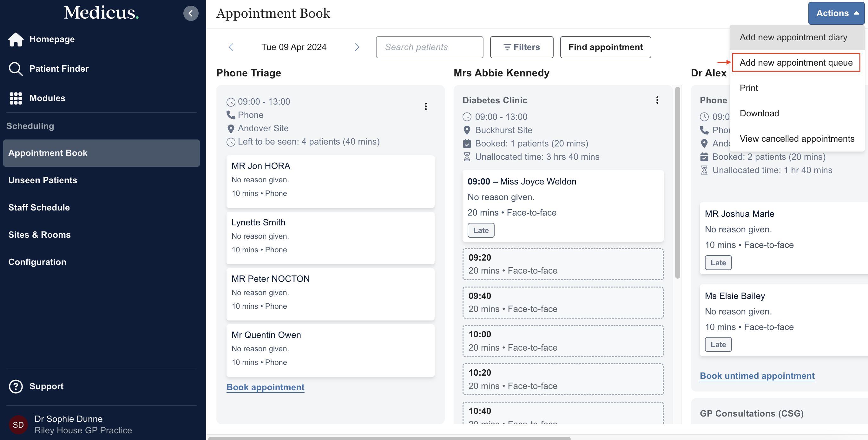Screen dimensions: 868x440
Task: Click the SD user avatar
Action: tap(18, 424)
